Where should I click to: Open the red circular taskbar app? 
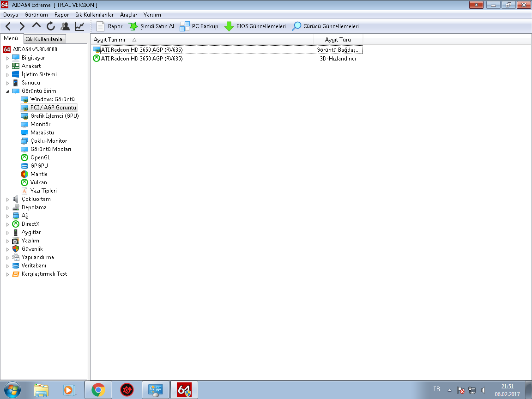(x=127, y=390)
